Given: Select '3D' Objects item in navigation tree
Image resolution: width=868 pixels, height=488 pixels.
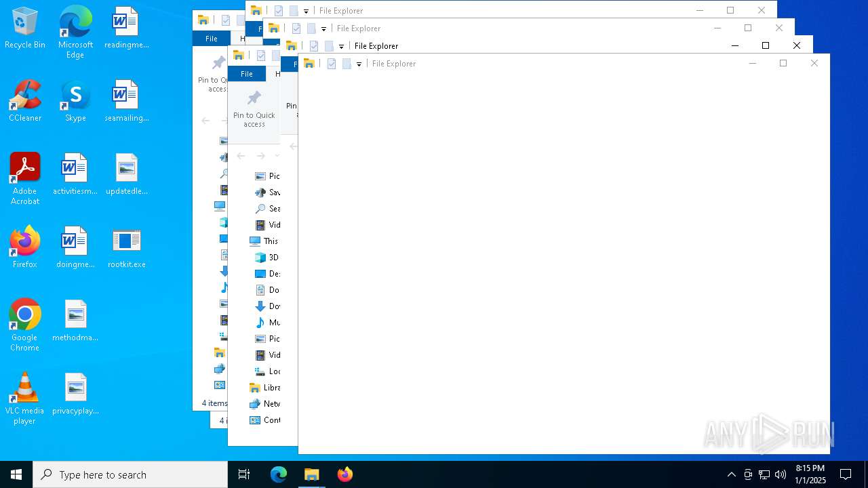Looking at the screenshot, I should pyautogui.click(x=267, y=258).
